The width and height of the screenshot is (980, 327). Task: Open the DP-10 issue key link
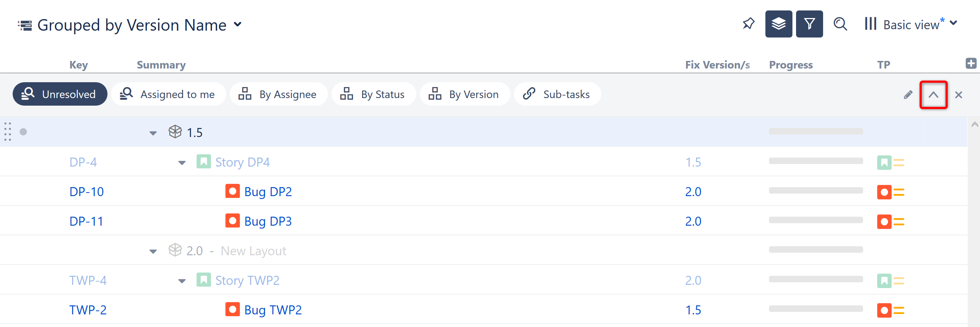click(86, 192)
